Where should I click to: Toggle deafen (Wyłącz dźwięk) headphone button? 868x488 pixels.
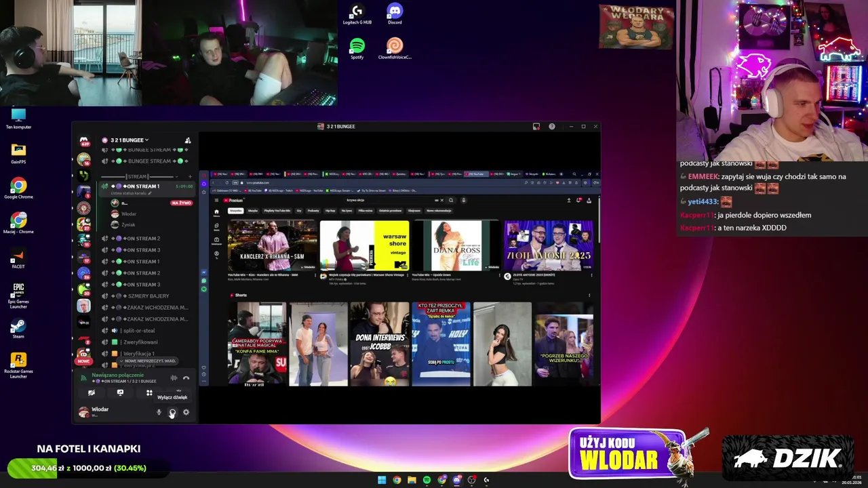[x=172, y=412]
